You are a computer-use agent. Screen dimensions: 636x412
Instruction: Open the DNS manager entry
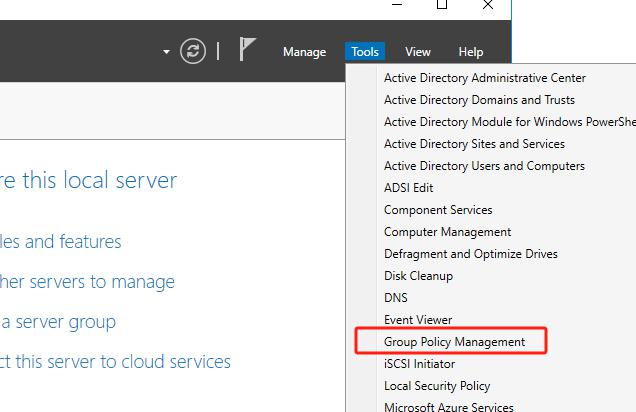395,298
